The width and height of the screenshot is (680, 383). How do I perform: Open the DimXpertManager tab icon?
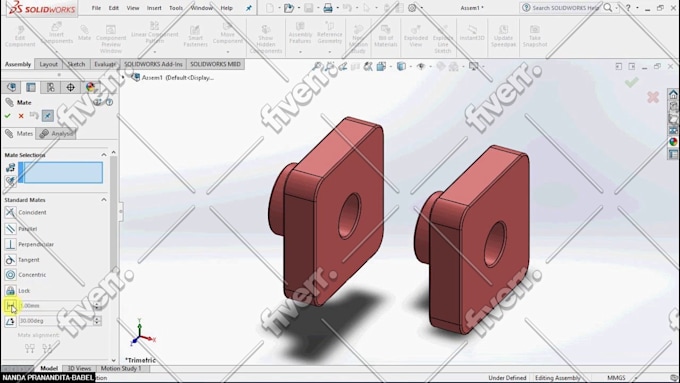tap(70, 87)
